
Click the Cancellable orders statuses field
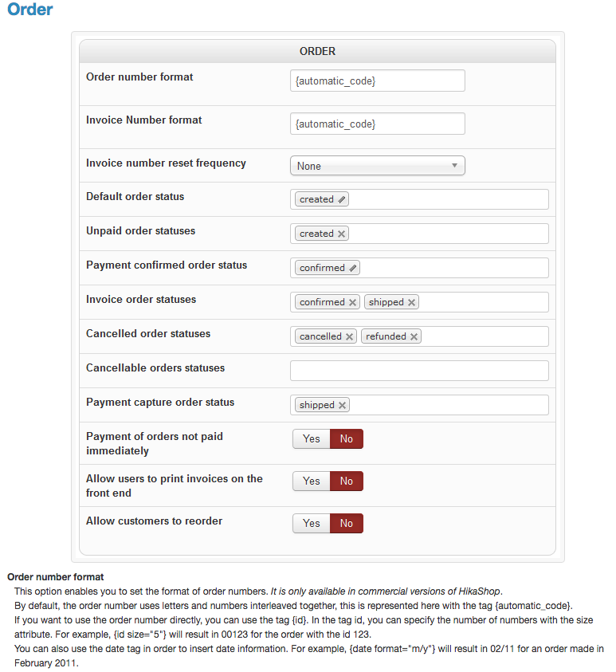[x=419, y=371]
